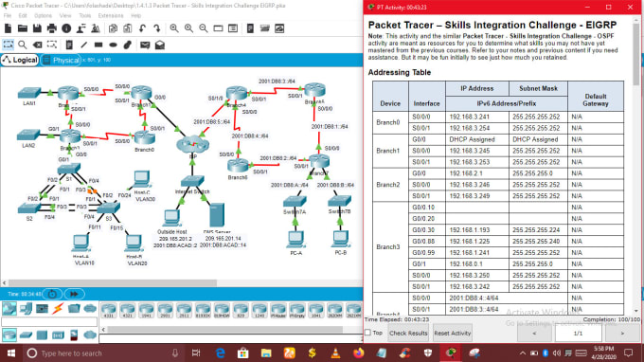Go to the previous instruction page
The image size is (644, 362).
pos(534,334)
